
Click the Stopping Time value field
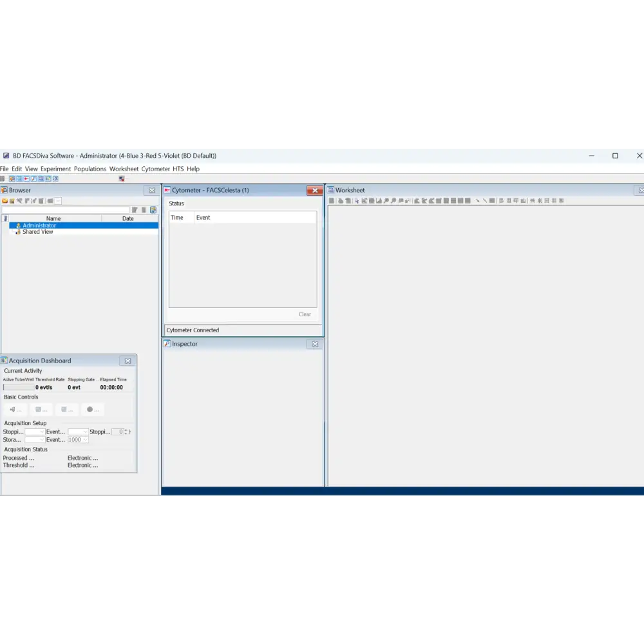118,431
